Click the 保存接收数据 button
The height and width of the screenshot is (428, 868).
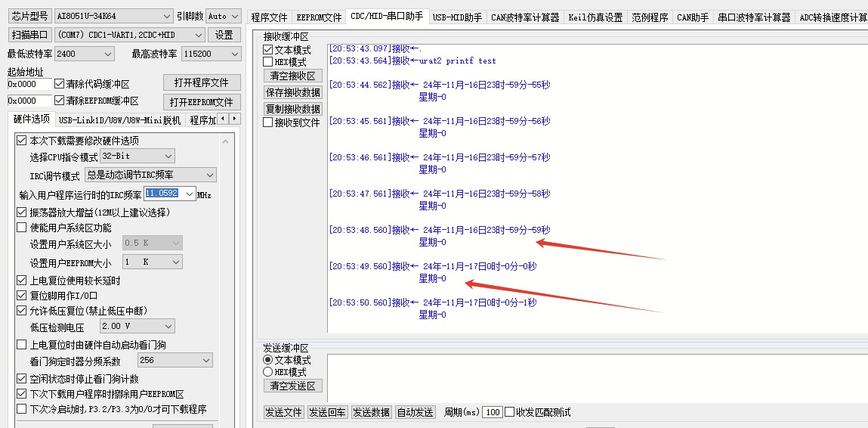[293, 92]
